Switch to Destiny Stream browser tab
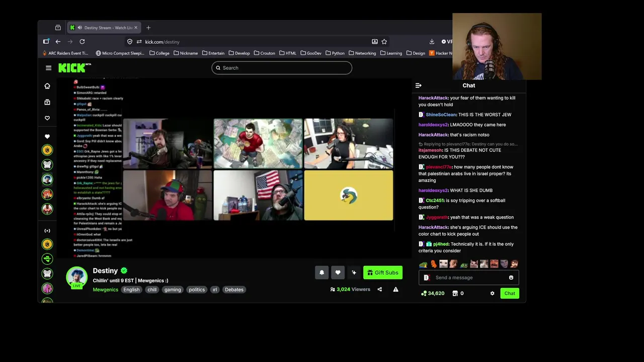Viewport: 644px width, 362px height. pos(104,28)
